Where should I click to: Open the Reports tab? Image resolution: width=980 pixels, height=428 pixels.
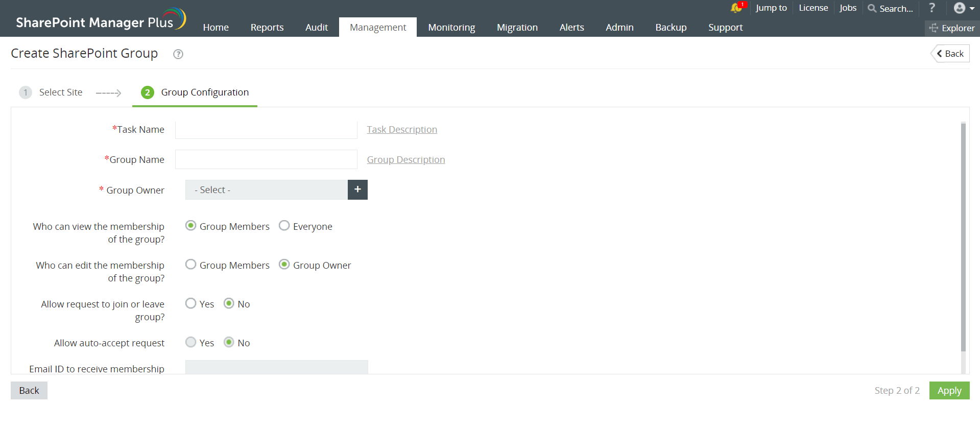267,28
